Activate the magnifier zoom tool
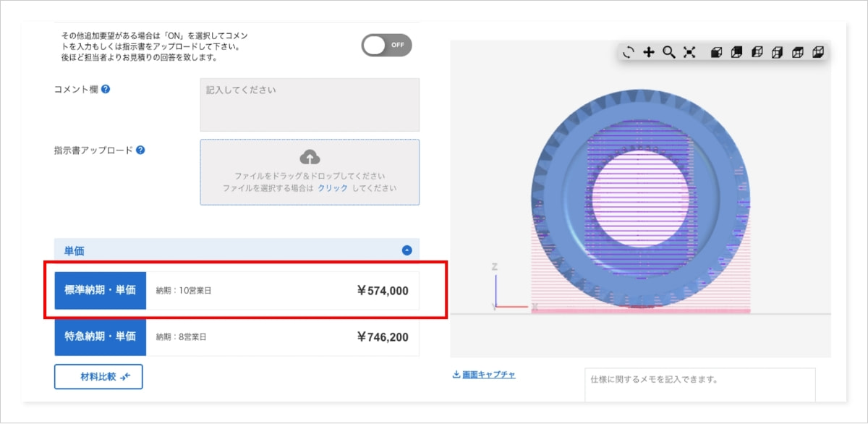The width and height of the screenshot is (868, 424). 669,52
